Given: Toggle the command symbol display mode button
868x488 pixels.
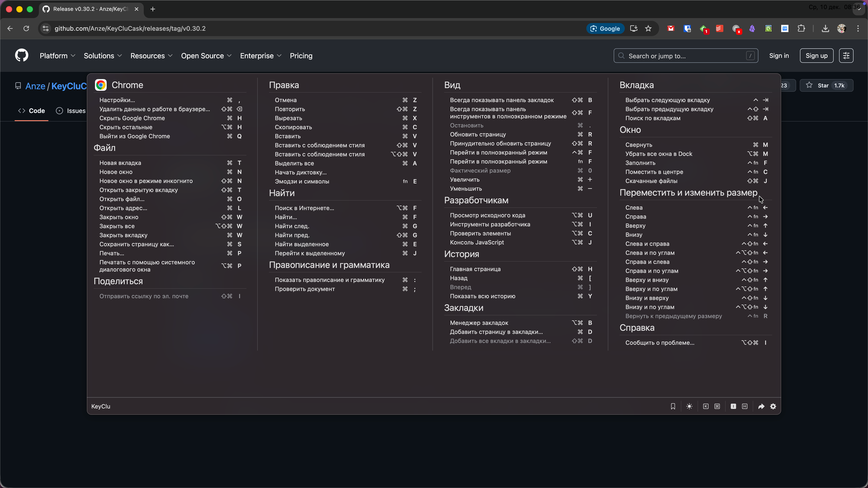Looking at the screenshot, I should pyautogui.click(x=717, y=406).
